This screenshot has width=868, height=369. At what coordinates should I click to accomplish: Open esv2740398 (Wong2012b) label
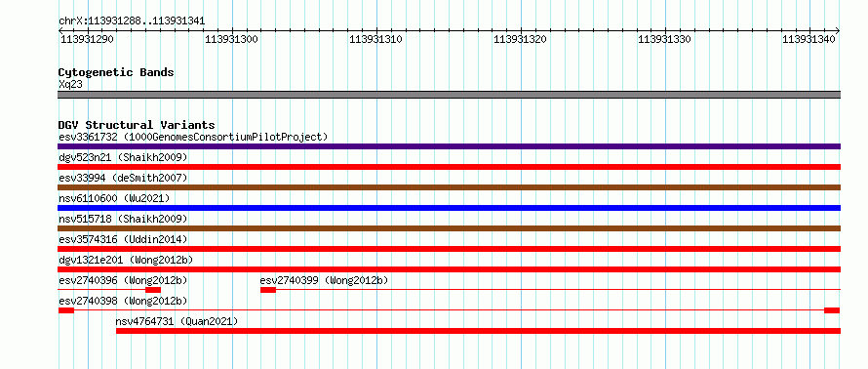(123, 301)
